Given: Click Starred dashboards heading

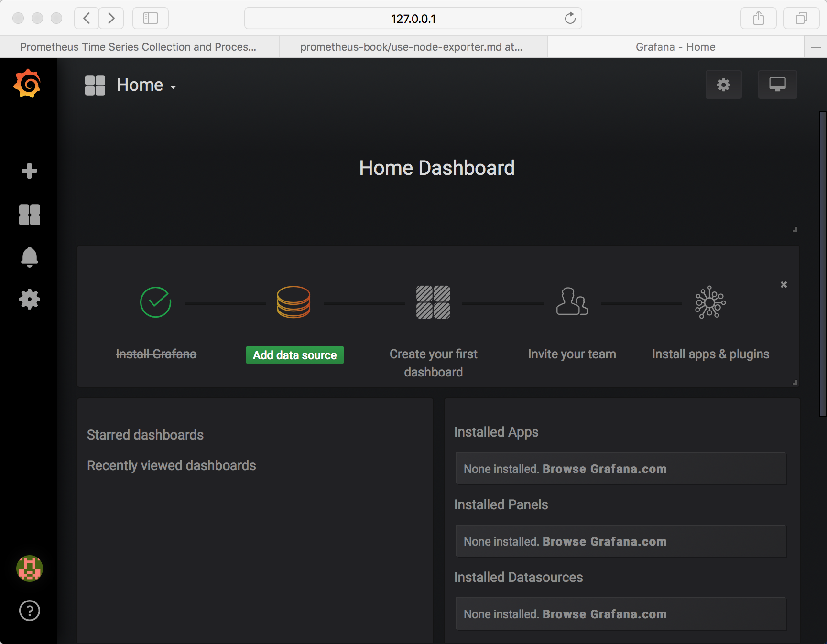Looking at the screenshot, I should pos(145,435).
